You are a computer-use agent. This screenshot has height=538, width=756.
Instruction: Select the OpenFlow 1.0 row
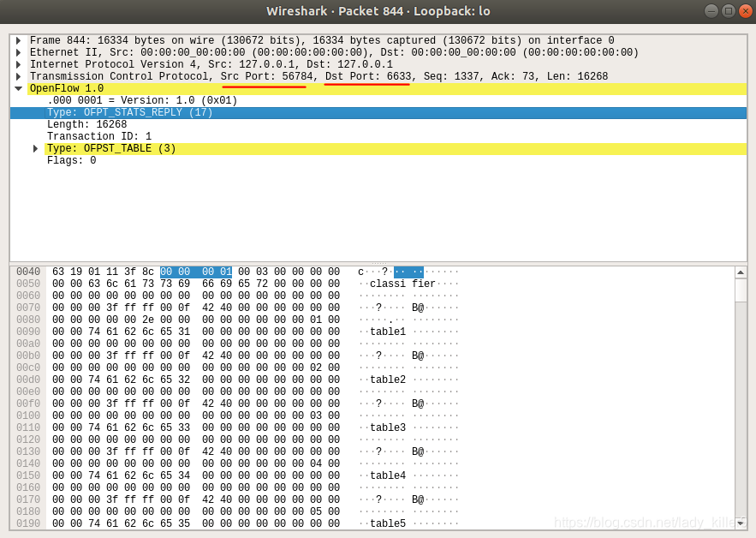[387, 89]
